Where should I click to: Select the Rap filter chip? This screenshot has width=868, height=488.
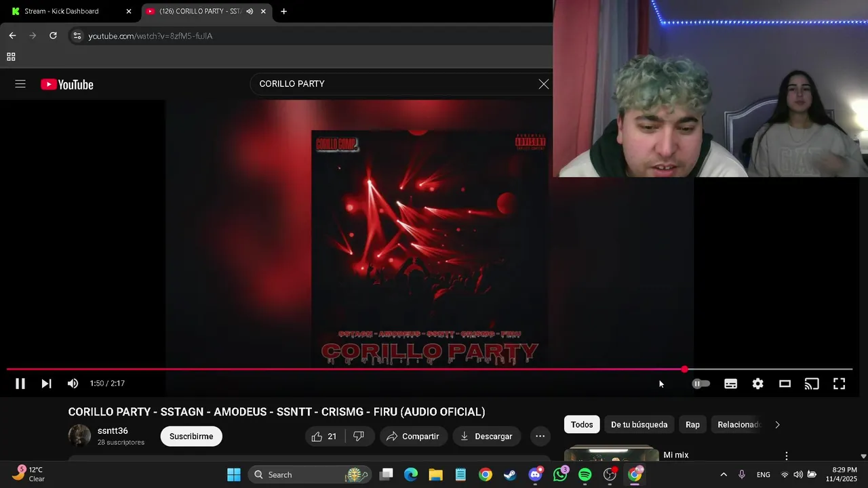point(692,425)
